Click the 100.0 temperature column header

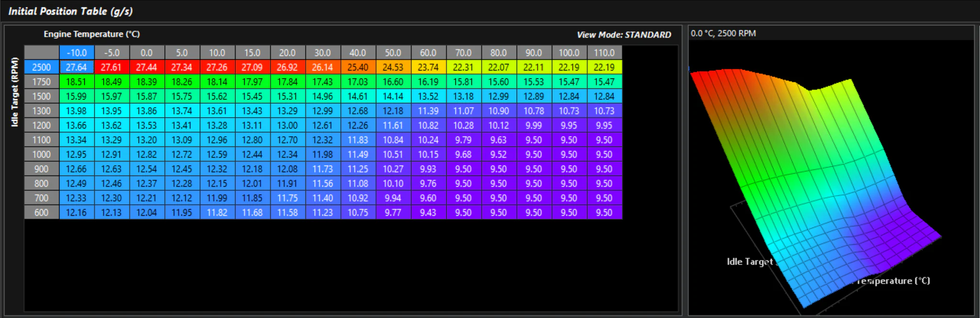569,53
